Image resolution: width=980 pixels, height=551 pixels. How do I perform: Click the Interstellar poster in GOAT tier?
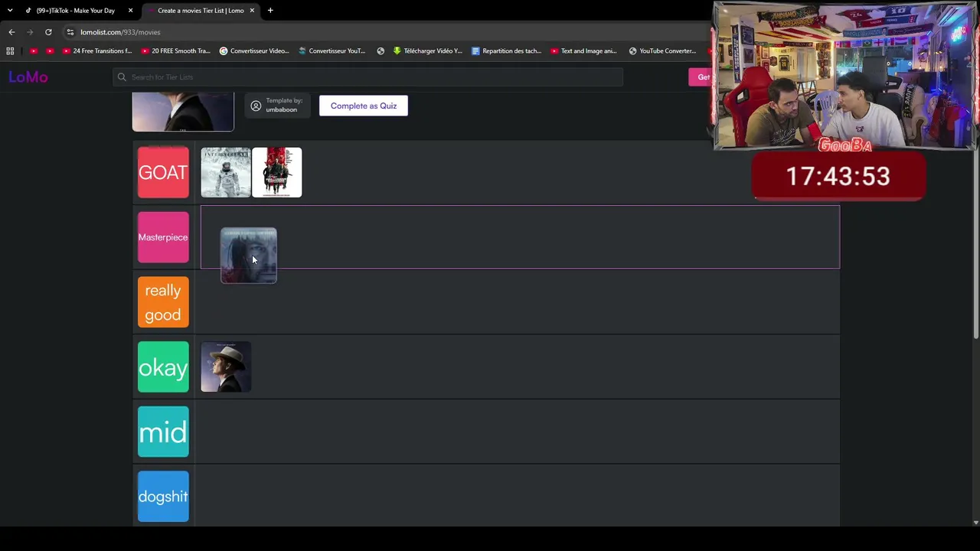[x=226, y=172]
